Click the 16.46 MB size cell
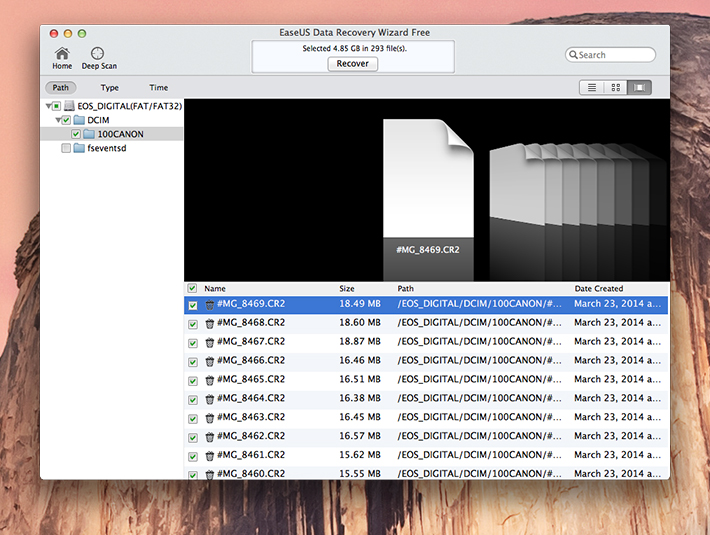This screenshot has width=710, height=535. pyautogui.click(x=360, y=360)
